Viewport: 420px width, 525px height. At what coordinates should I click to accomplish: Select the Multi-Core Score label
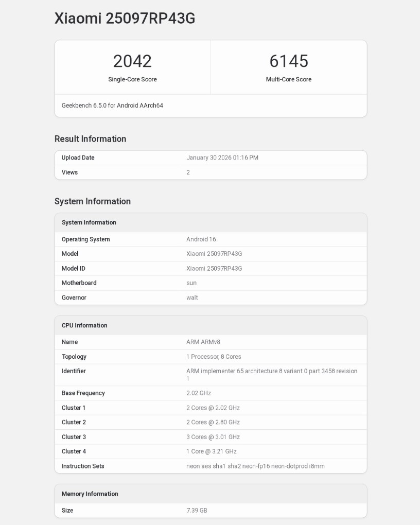(289, 79)
